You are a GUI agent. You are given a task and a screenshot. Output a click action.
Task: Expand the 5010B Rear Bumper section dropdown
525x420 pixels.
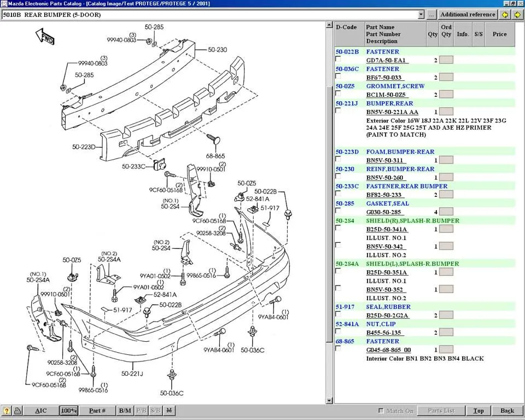tap(421, 15)
